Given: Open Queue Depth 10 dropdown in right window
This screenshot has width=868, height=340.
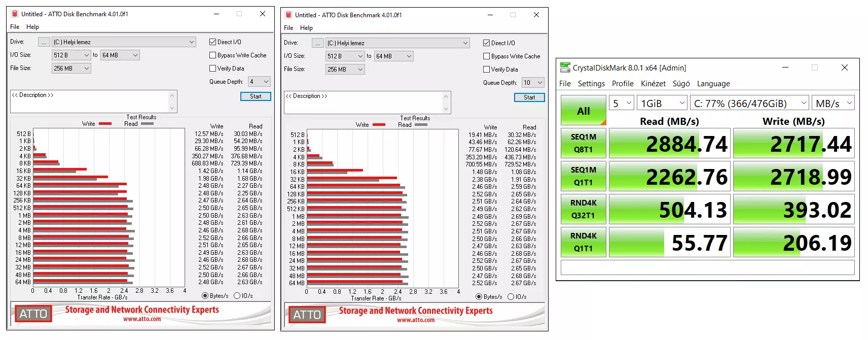Looking at the screenshot, I should 533,83.
